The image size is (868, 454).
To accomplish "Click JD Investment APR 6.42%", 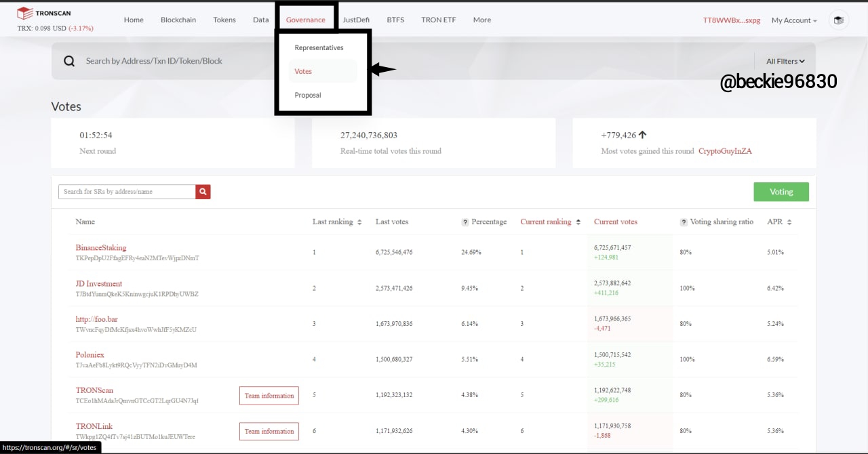I will (x=775, y=288).
